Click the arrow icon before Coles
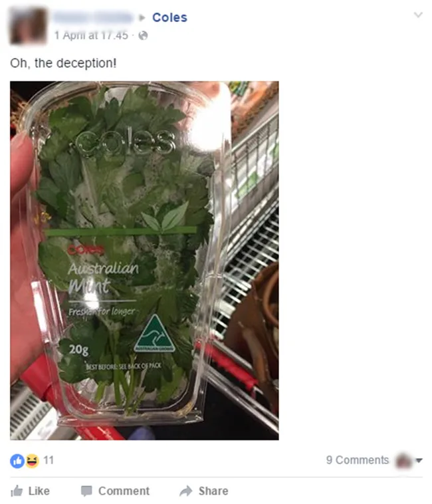The height and width of the screenshot is (504, 432). tap(142, 18)
